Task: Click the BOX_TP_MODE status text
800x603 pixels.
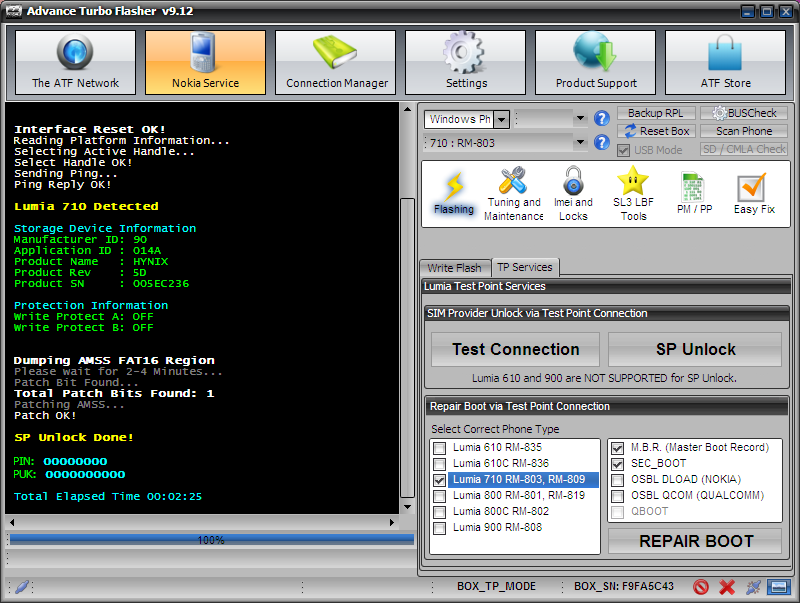Action: (x=496, y=587)
